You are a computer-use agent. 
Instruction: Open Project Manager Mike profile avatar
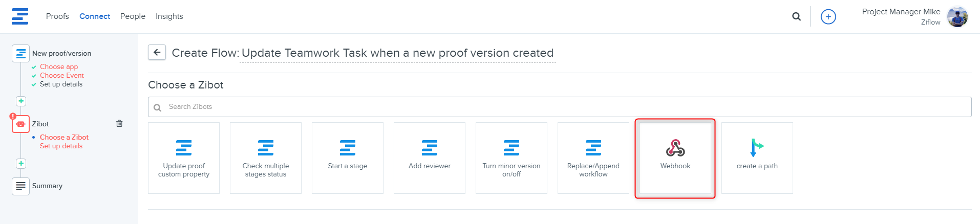(957, 17)
